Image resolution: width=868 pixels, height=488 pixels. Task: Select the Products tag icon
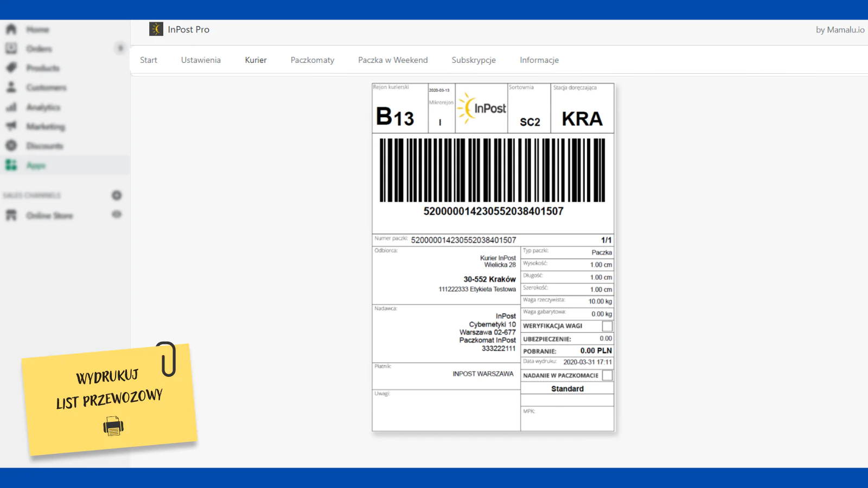click(11, 68)
